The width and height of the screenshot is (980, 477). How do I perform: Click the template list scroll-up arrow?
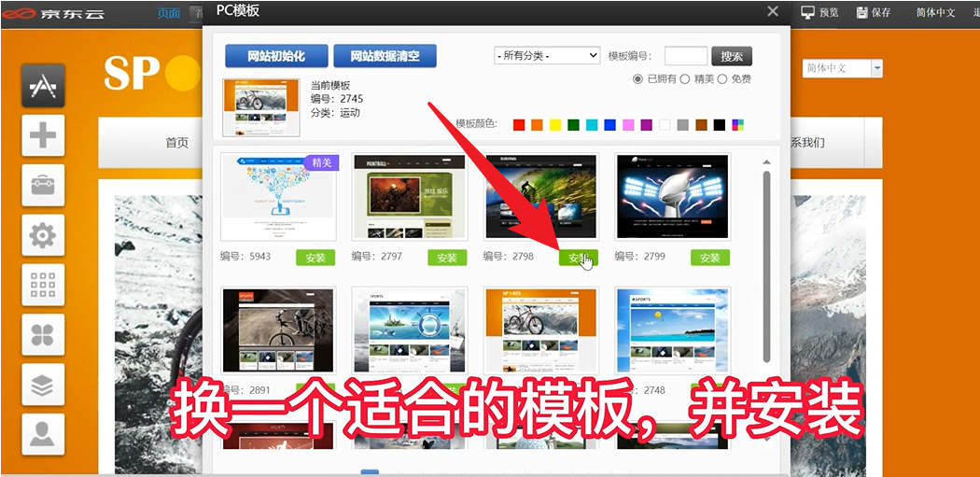(767, 162)
